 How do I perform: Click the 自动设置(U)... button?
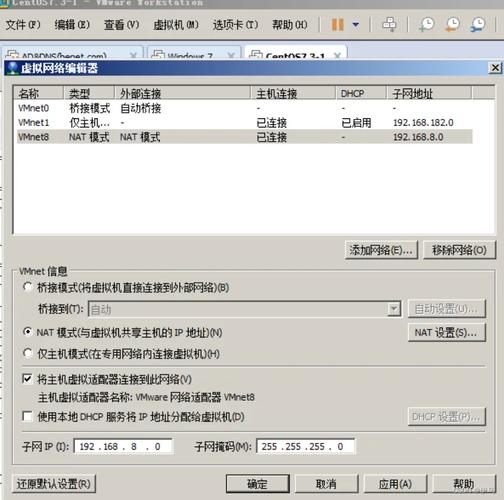pos(447,309)
